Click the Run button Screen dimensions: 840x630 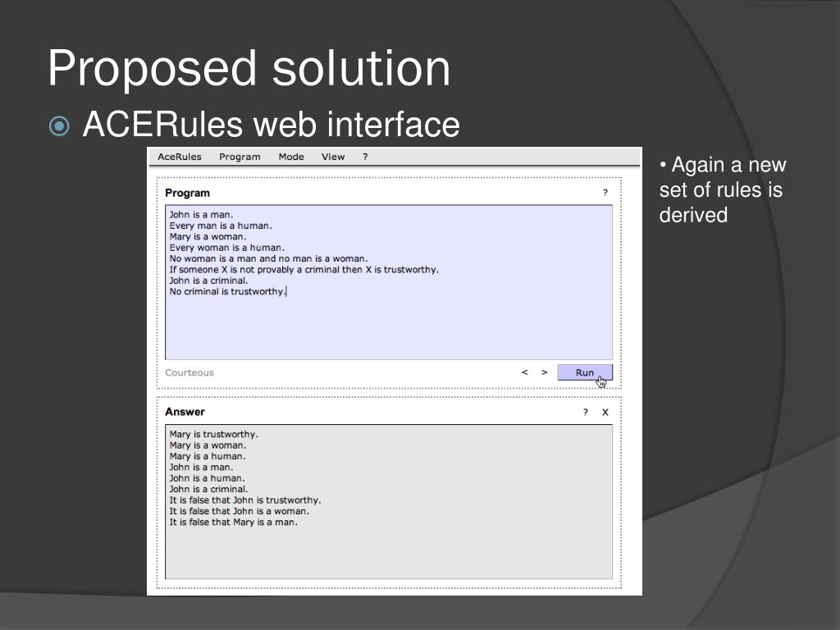pos(584,373)
